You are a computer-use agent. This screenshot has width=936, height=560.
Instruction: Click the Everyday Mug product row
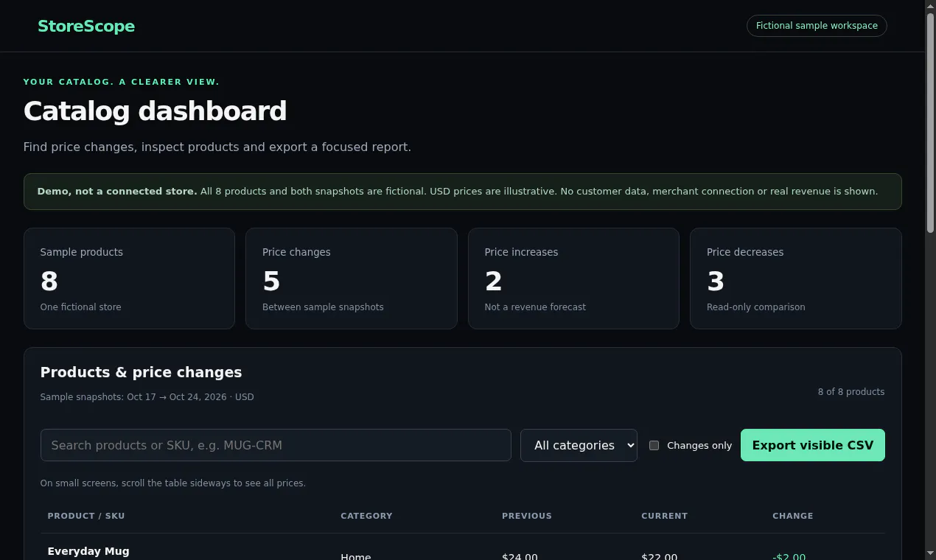point(462,551)
